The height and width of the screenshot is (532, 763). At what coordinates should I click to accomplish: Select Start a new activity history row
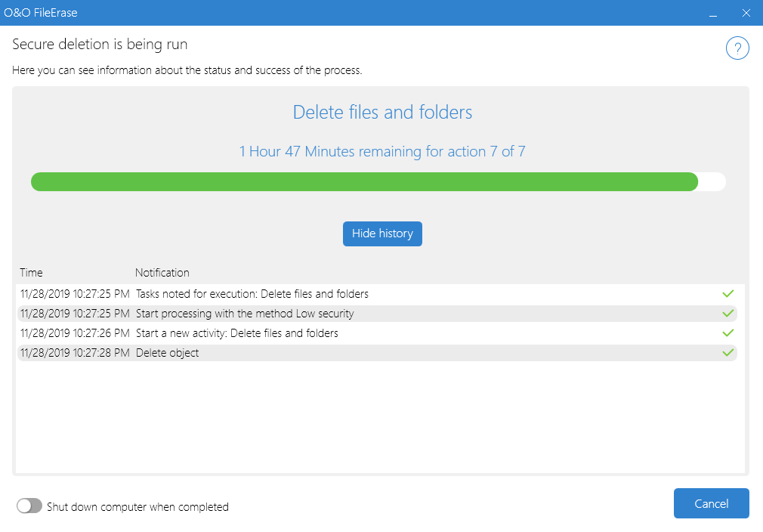(237, 332)
